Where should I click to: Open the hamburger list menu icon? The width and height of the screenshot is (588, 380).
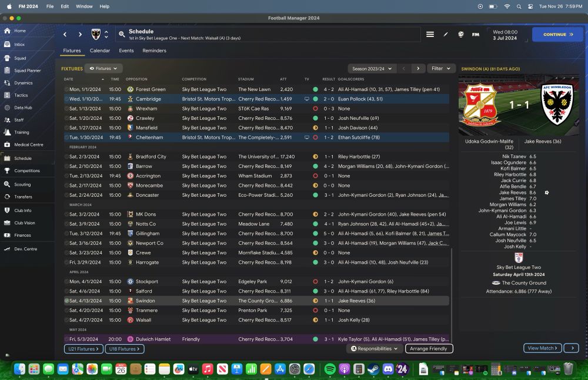click(430, 35)
